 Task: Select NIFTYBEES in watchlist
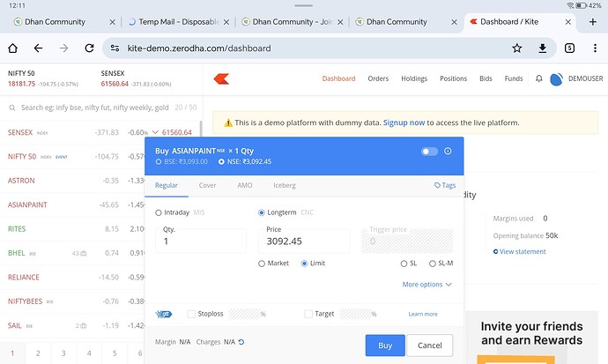coord(25,301)
